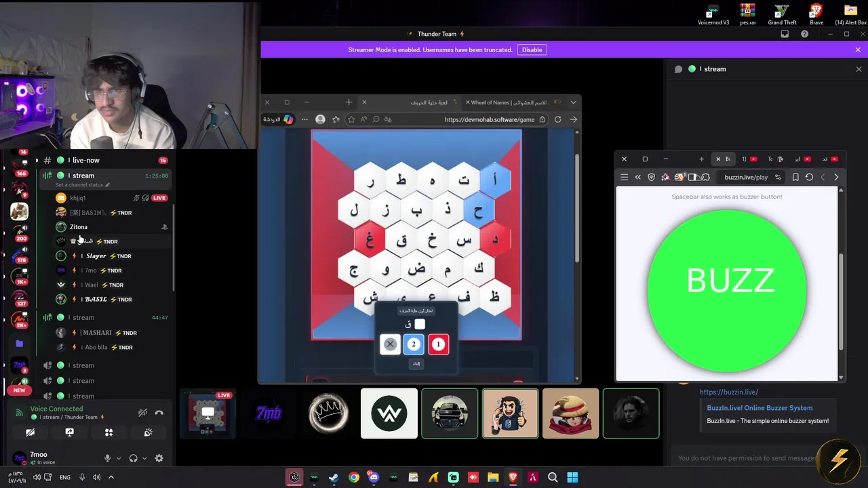Open Edge settings three-dots menu

304,119
